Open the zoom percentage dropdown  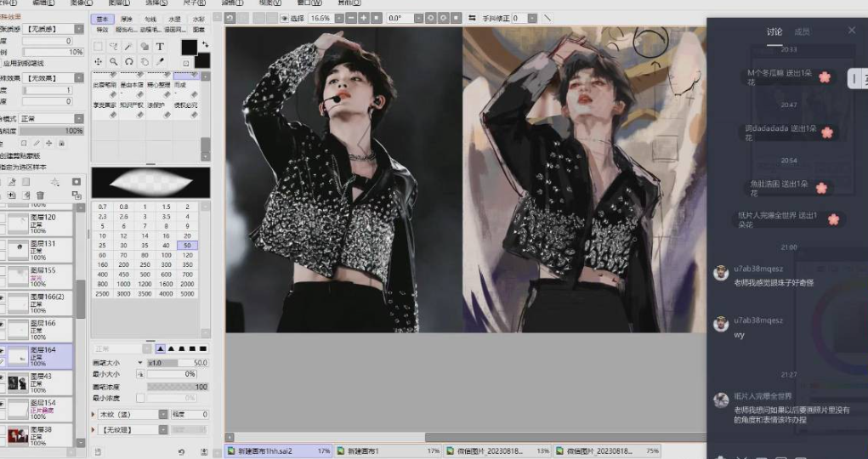coord(339,18)
